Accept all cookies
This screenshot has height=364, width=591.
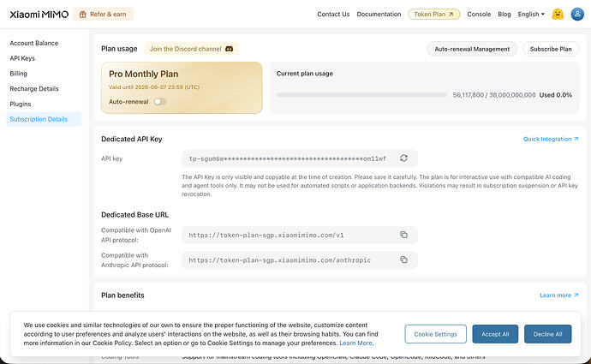pyautogui.click(x=495, y=334)
